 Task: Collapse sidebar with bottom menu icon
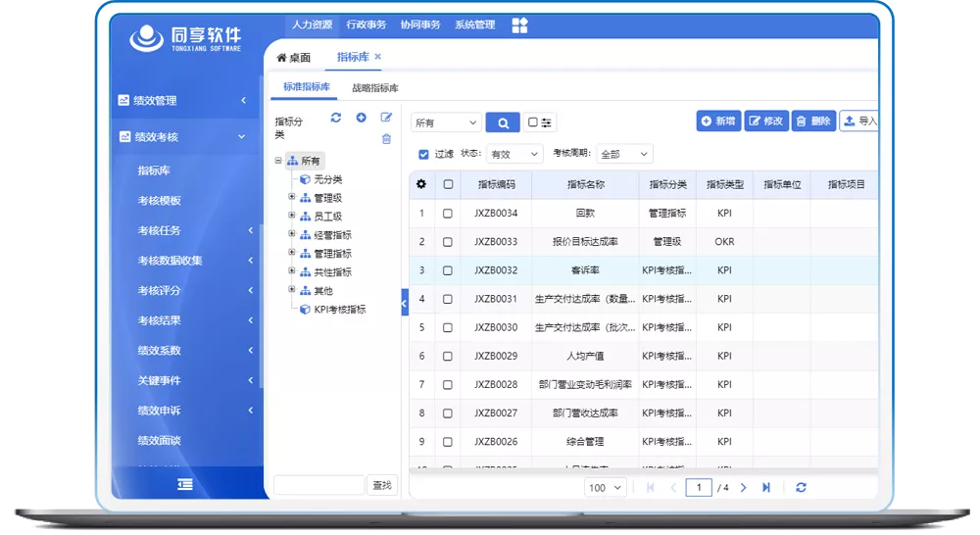(185, 484)
